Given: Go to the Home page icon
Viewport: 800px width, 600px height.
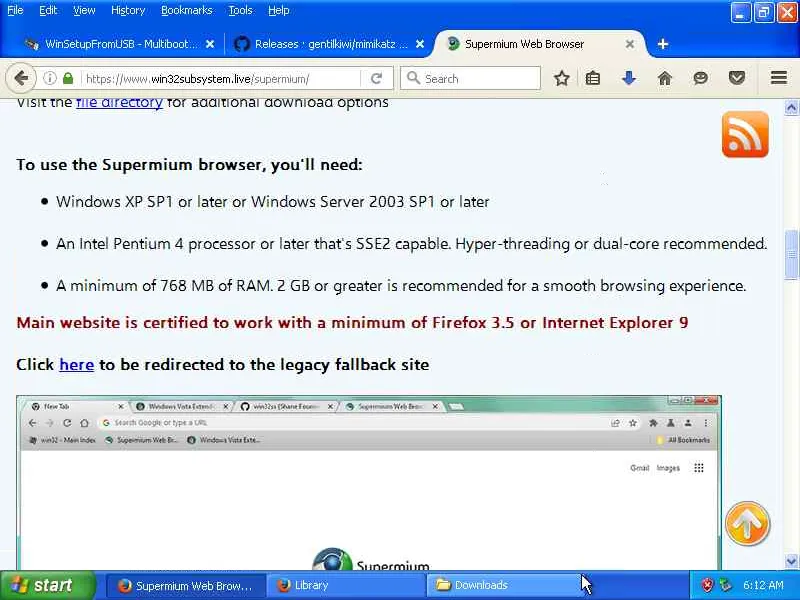Looking at the screenshot, I should click(x=664, y=78).
